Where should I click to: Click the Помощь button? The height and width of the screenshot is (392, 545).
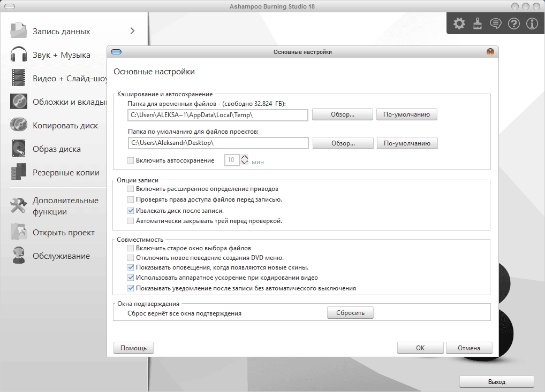point(133,348)
